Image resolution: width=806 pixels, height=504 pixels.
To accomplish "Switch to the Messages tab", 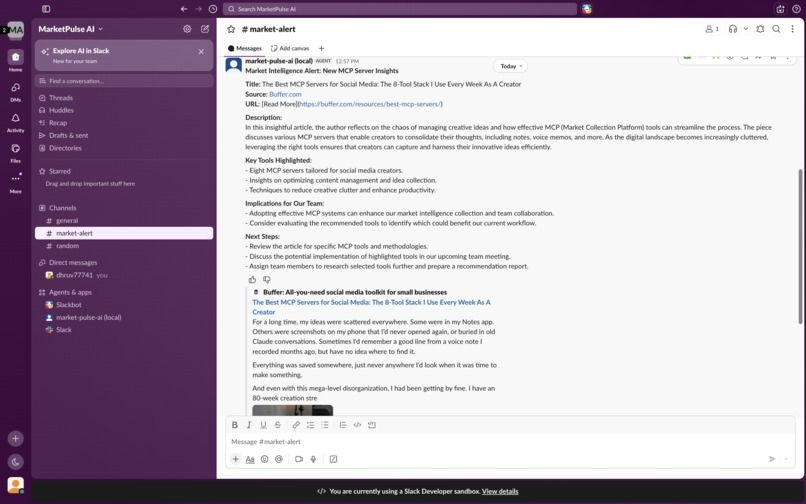I will [x=245, y=48].
